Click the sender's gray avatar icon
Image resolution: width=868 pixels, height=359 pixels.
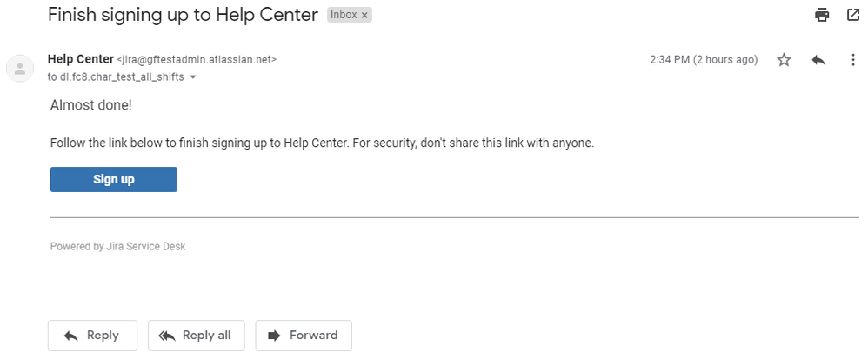point(20,69)
